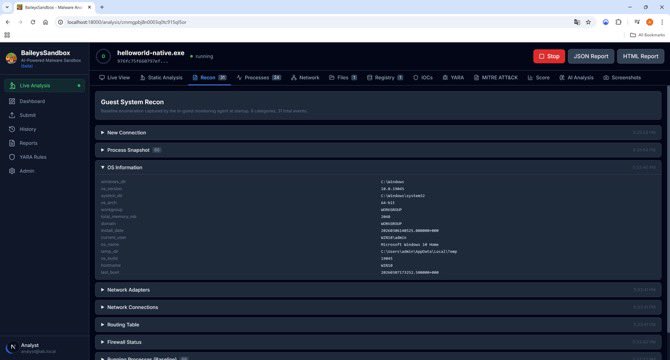
Task: Click the sample status circle icon
Action: coord(103,56)
